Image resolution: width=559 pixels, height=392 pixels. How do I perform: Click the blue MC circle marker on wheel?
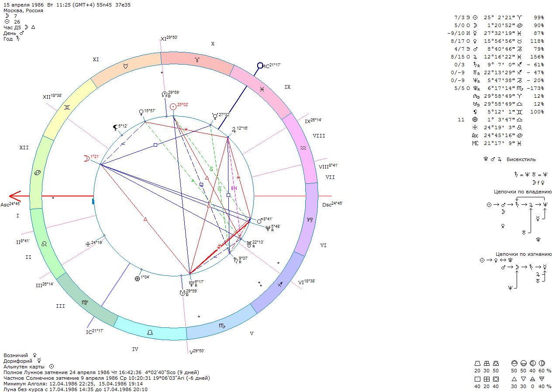(260, 65)
